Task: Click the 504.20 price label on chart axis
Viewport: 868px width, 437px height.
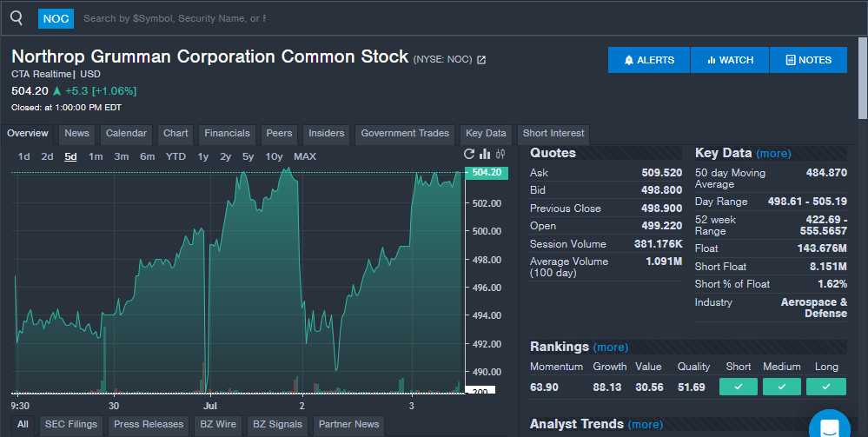Action: (486, 172)
